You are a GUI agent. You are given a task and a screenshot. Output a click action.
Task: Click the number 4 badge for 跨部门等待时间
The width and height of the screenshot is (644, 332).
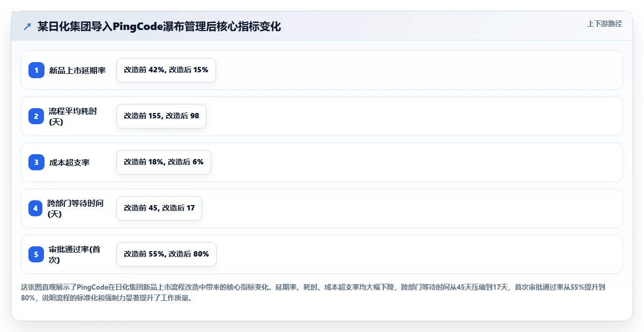click(x=35, y=208)
